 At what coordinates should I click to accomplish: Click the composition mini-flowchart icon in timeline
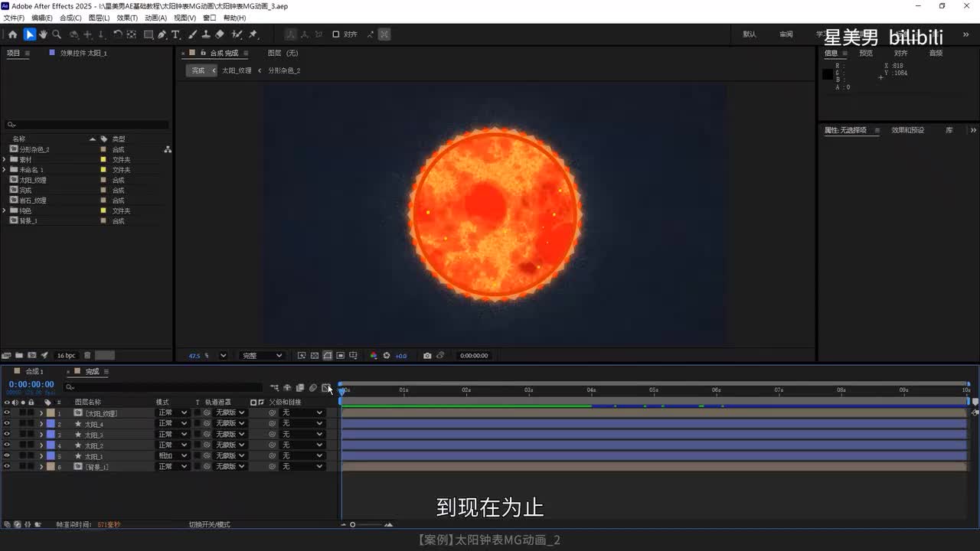pos(274,388)
